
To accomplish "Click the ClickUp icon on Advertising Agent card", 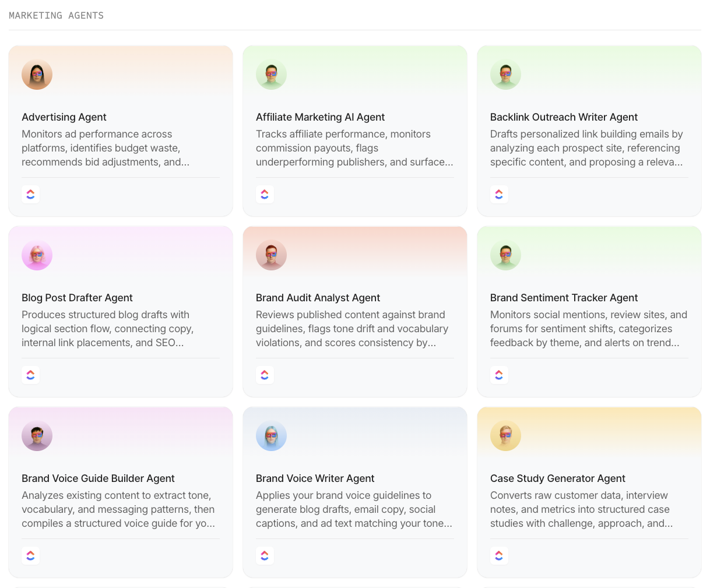I will pyautogui.click(x=30, y=194).
